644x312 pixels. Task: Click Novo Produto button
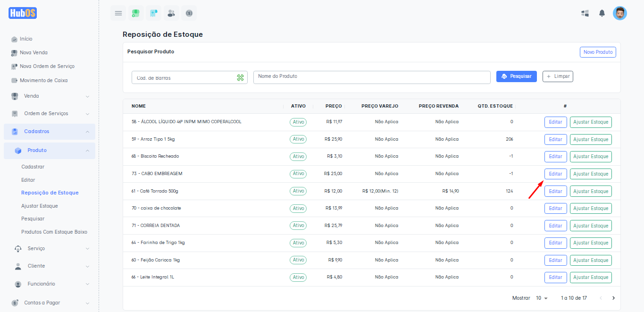(598, 52)
